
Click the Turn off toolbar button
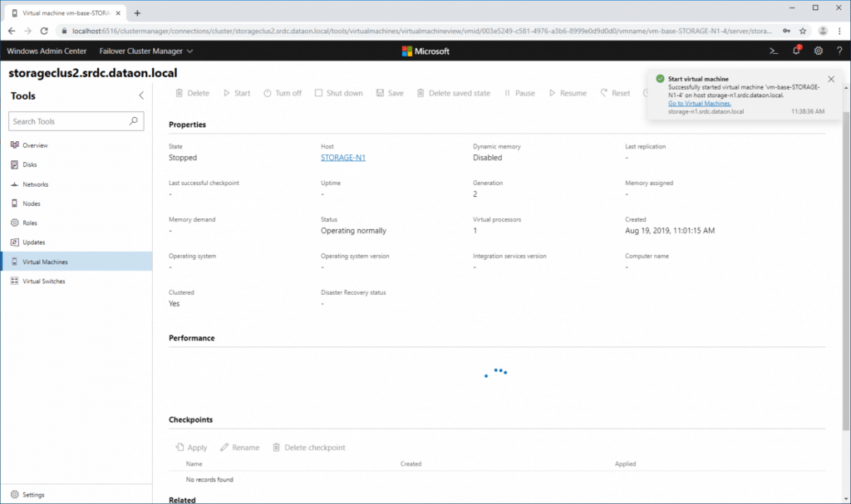[x=283, y=93]
